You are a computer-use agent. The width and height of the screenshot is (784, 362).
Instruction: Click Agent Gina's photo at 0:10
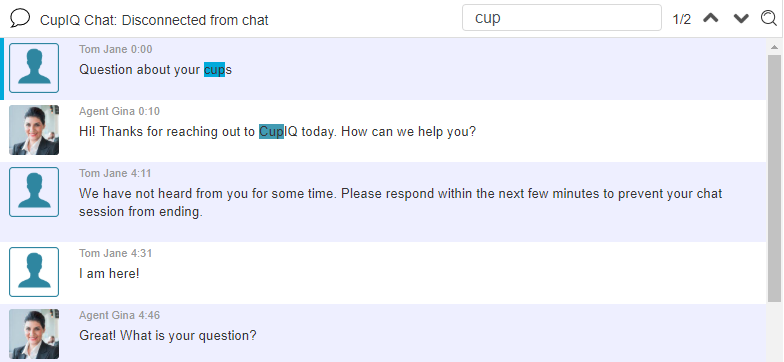34,130
